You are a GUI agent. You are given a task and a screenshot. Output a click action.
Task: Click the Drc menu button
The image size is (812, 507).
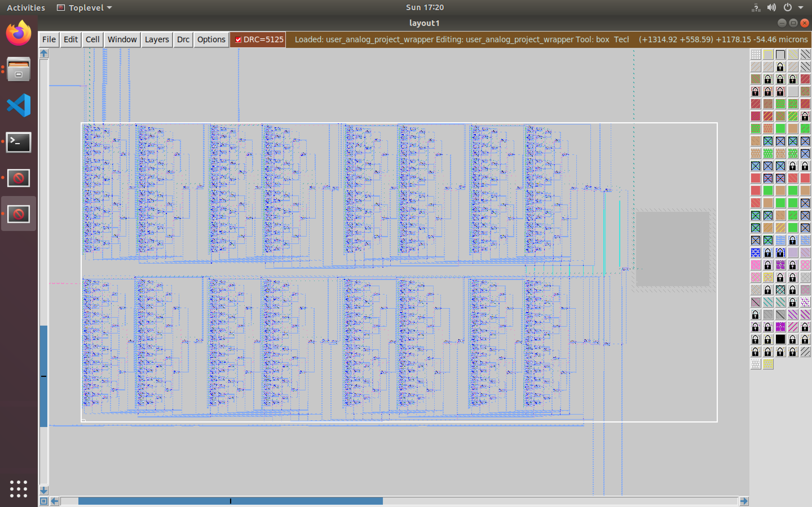(183, 39)
